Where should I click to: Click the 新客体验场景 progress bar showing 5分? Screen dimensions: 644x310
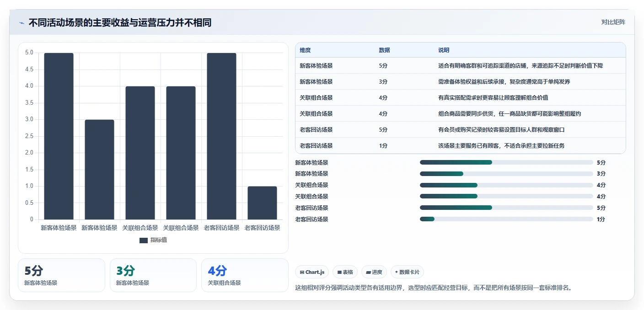point(506,162)
